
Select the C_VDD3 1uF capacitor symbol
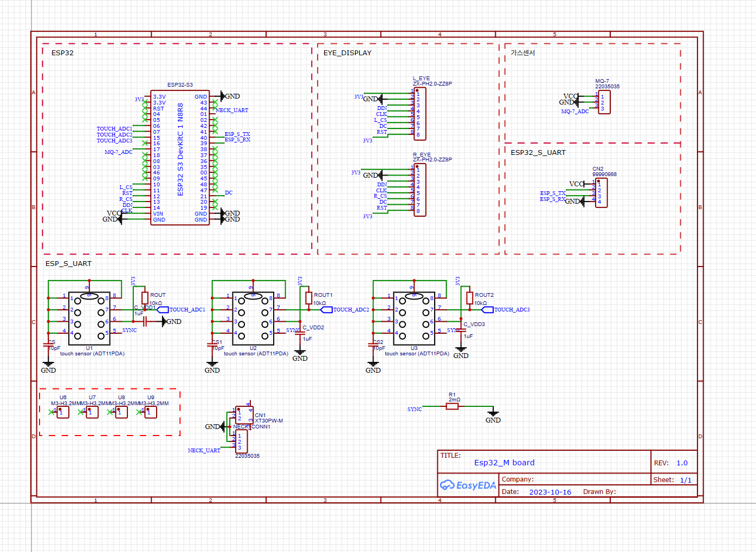(x=461, y=330)
